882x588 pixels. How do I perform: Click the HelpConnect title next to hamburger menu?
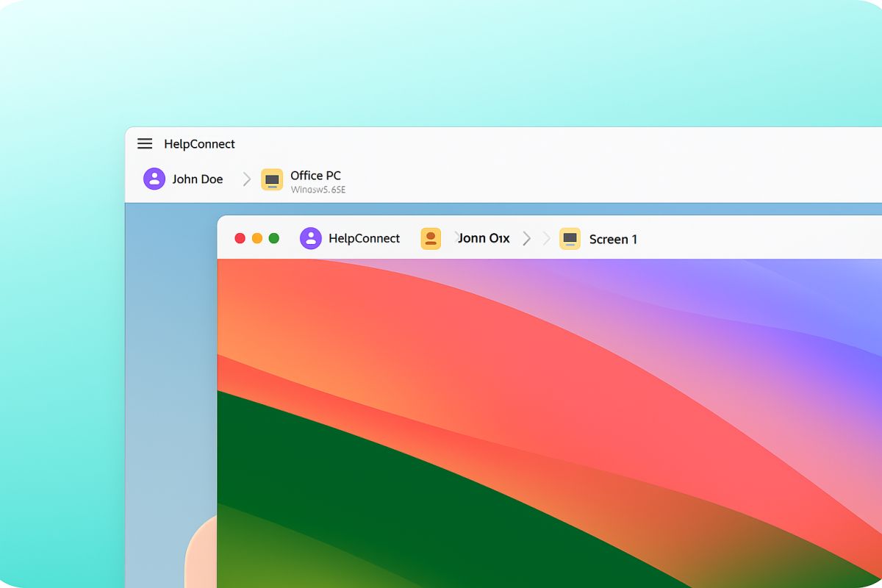pos(199,144)
